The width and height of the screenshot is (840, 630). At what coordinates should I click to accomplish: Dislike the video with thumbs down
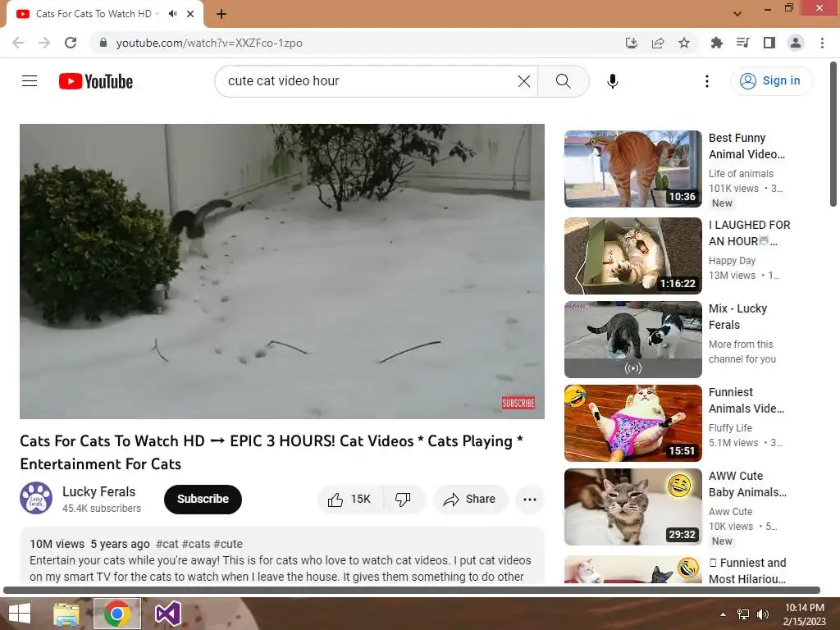[x=404, y=500]
